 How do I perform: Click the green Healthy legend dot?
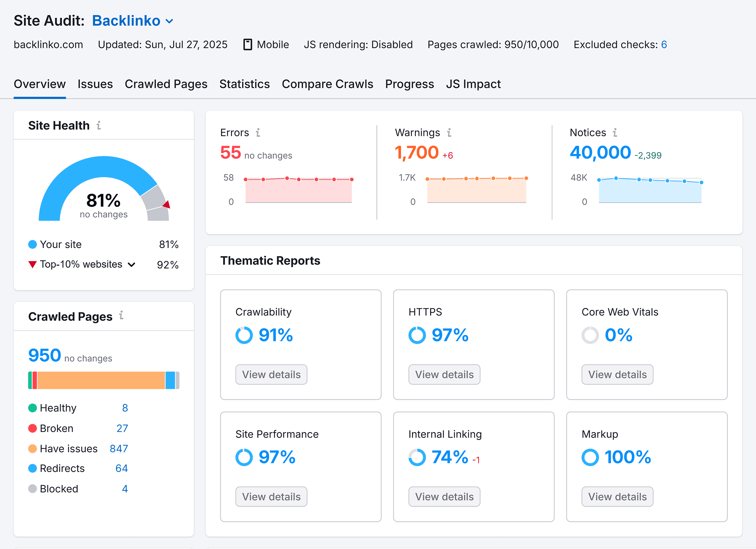pyautogui.click(x=32, y=408)
